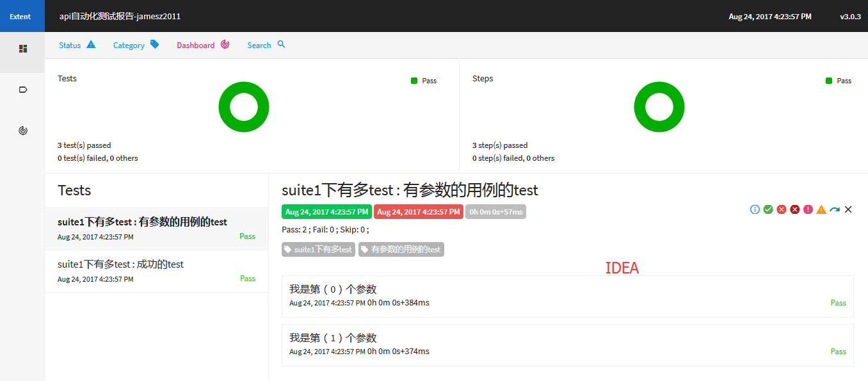Open the test view sidebar icon
This screenshot has width=868, height=381.
click(23, 49)
